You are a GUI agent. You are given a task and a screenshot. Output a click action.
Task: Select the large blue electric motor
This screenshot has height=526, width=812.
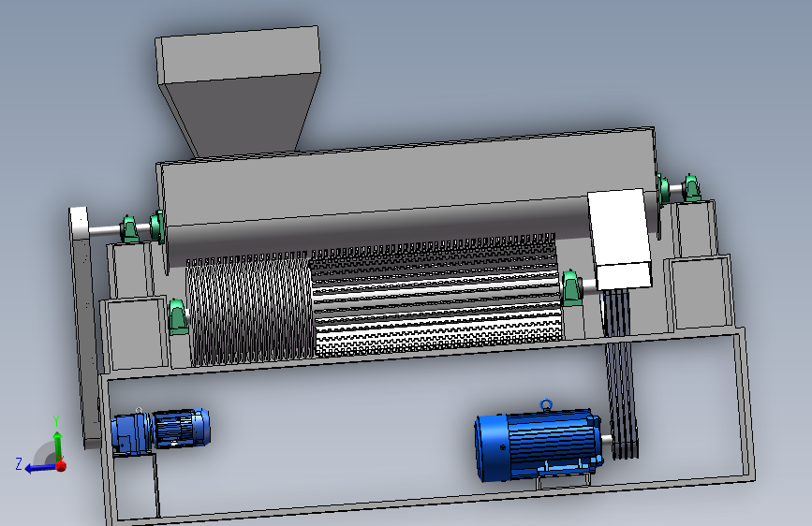point(539,446)
